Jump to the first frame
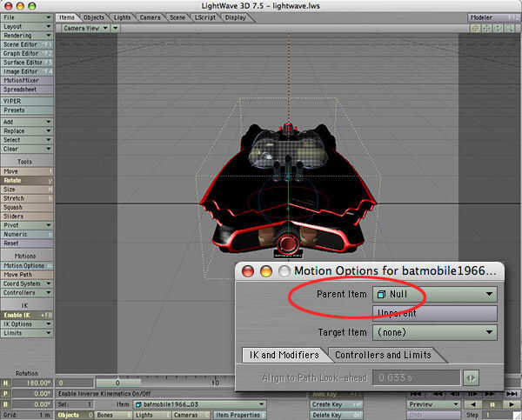The height and width of the screenshot is (420, 522). (x=416, y=394)
